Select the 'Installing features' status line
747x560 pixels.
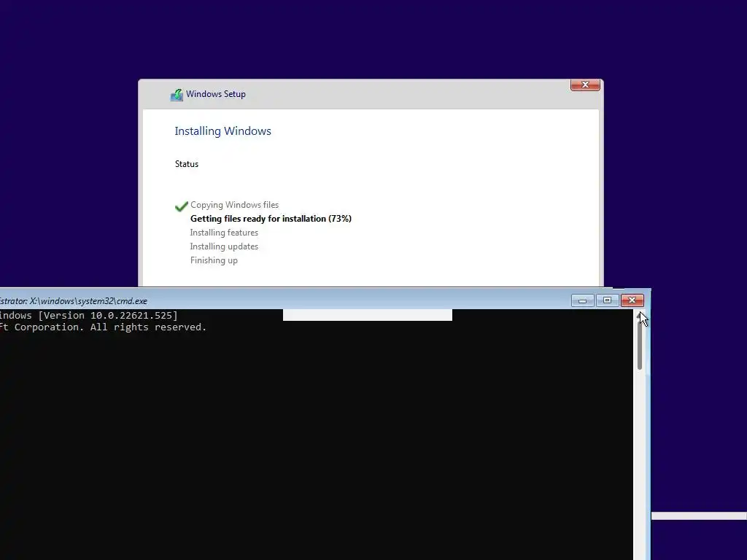click(x=224, y=233)
